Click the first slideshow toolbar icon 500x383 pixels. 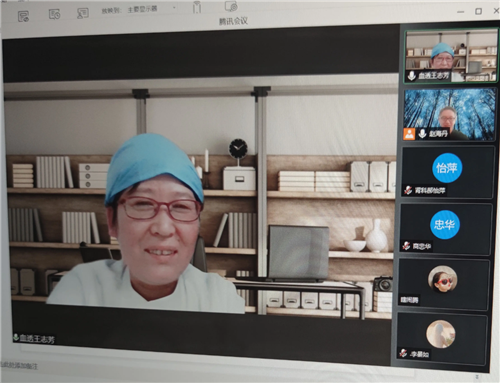tap(23, 15)
